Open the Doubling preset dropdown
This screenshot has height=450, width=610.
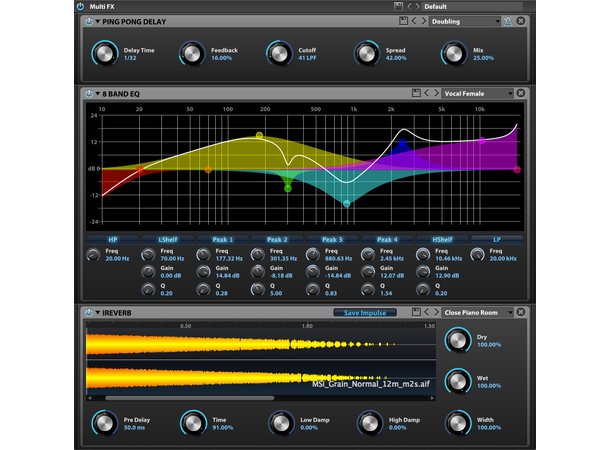(465, 21)
